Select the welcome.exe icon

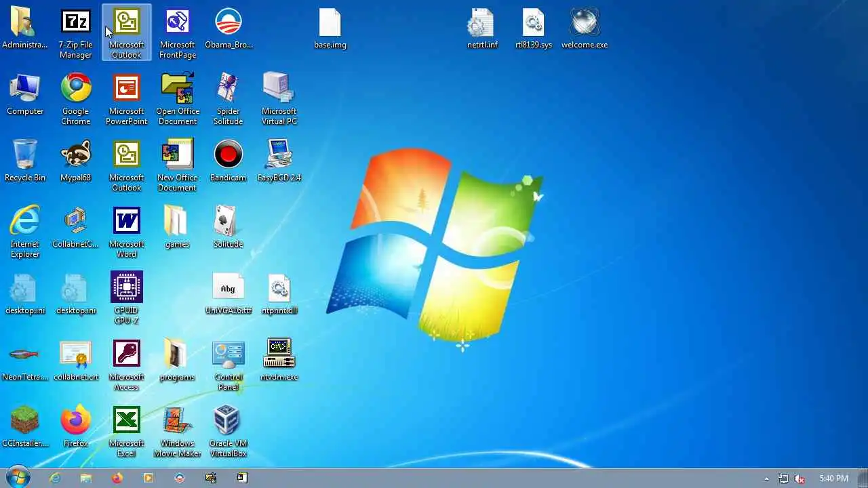[x=585, y=28]
